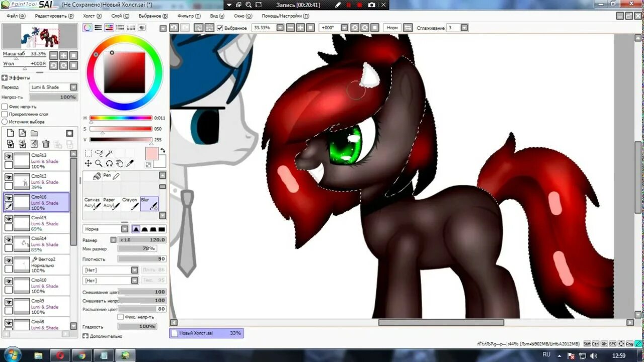The image size is (644, 362).
Task: Delete the current layer with trash icon
Action: (46, 144)
